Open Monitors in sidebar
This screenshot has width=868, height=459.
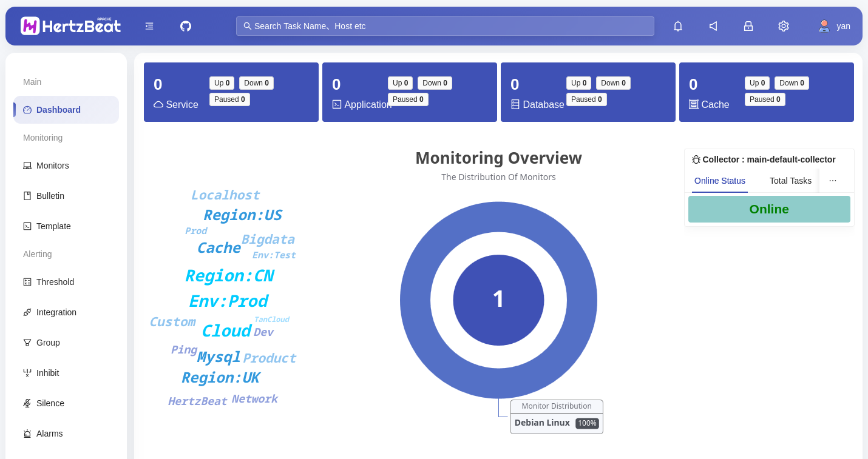[53, 166]
